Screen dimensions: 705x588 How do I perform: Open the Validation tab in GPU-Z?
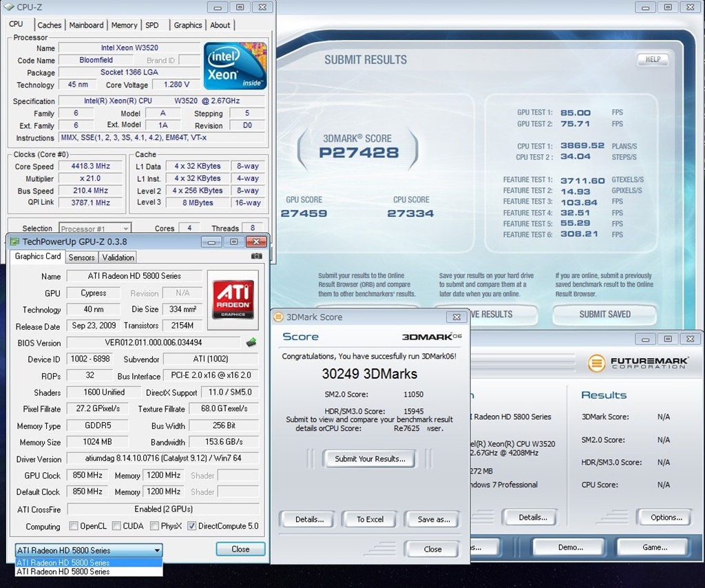tap(118, 257)
